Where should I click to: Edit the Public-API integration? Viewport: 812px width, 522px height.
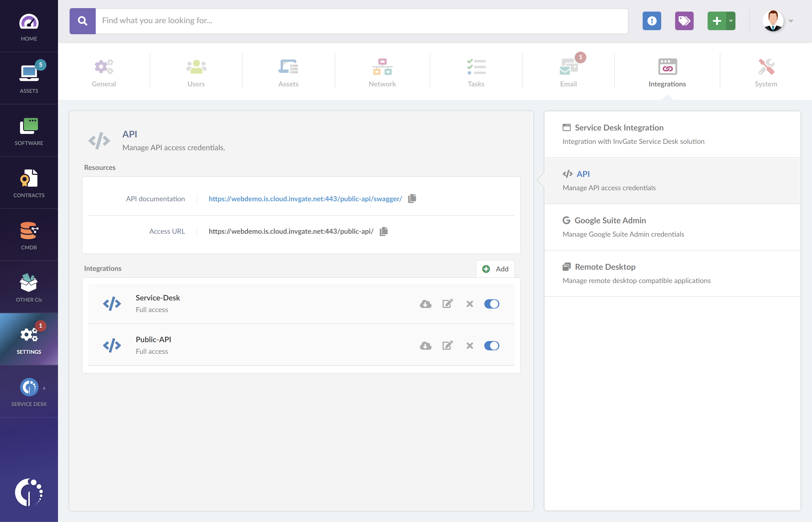click(447, 346)
